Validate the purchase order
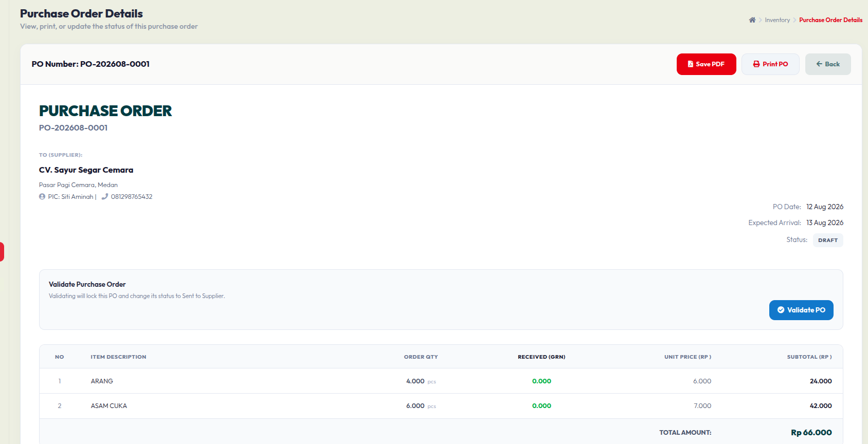 coord(801,310)
